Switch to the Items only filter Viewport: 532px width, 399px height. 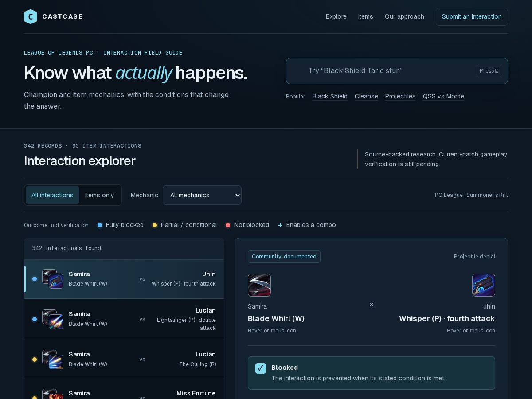coord(99,195)
